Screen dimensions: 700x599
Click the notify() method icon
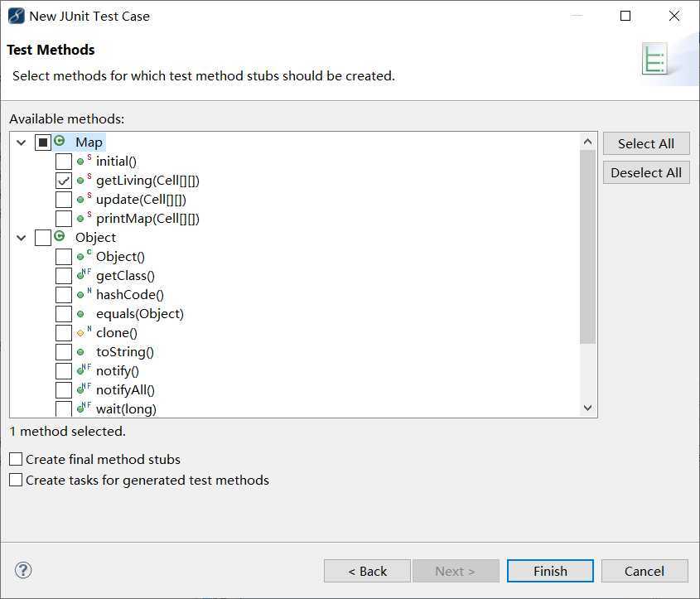coord(84,370)
